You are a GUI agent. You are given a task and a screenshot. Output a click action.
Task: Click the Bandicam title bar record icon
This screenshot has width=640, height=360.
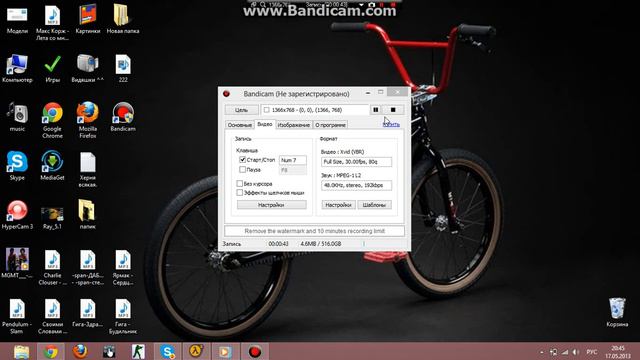click(227, 94)
